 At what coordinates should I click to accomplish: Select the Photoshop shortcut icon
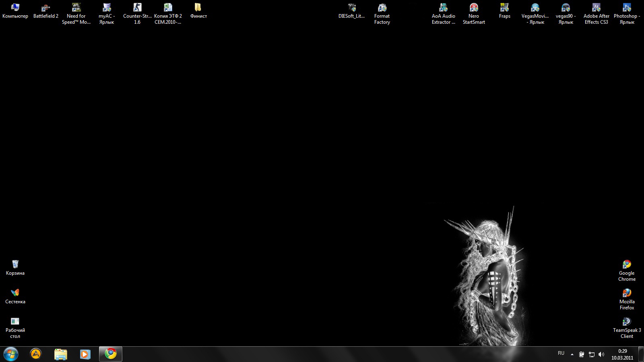pos(627,8)
